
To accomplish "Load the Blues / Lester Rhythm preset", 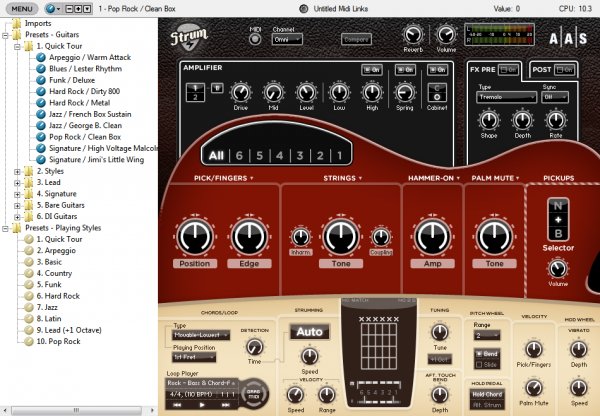I will pyautogui.click(x=85, y=69).
